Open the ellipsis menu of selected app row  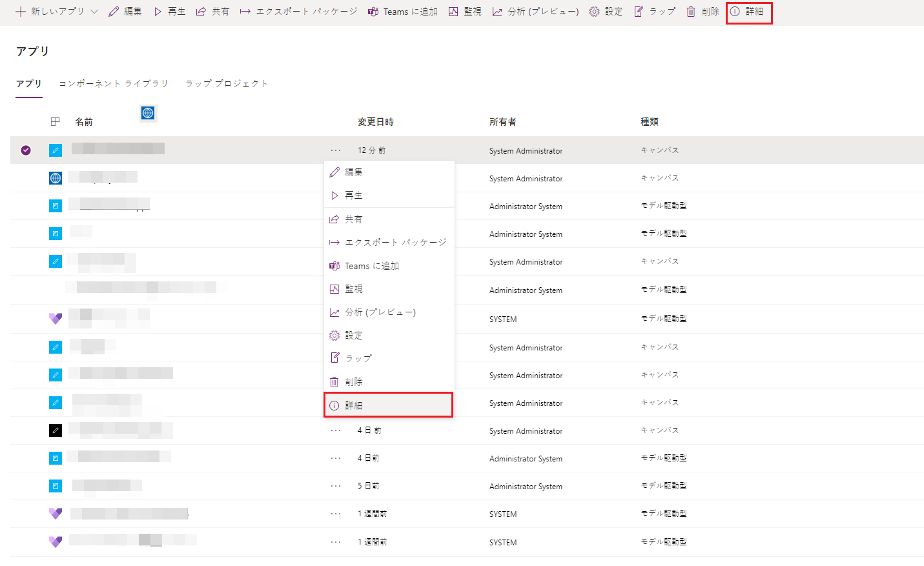336,150
